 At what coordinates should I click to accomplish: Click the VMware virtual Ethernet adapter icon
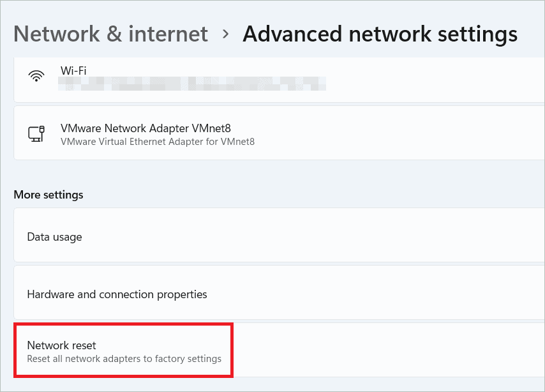pos(36,133)
